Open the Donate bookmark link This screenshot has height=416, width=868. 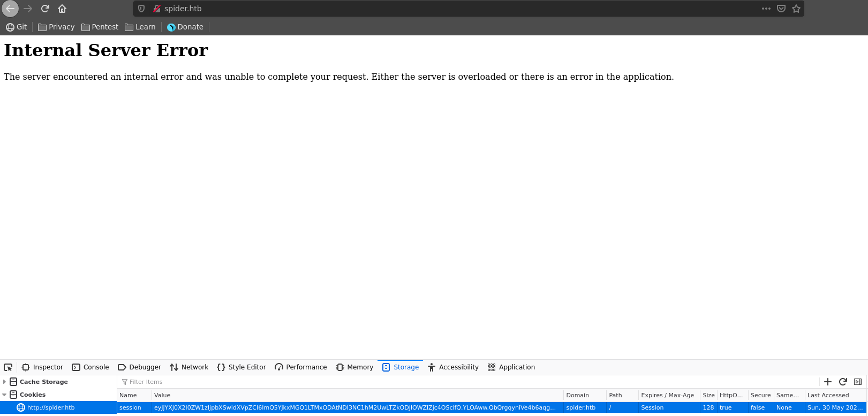tap(185, 27)
